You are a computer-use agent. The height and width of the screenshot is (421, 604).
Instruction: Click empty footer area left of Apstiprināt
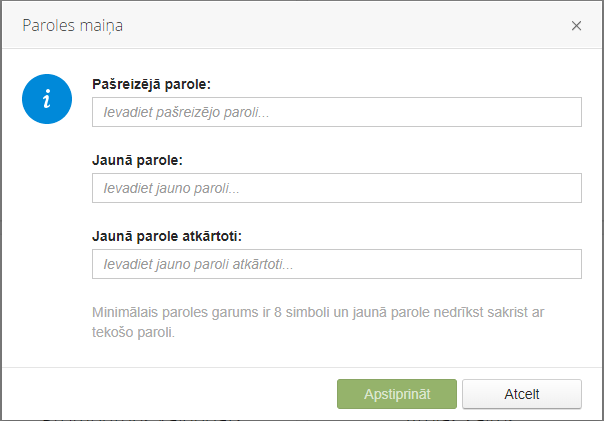[x=169, y=394]
